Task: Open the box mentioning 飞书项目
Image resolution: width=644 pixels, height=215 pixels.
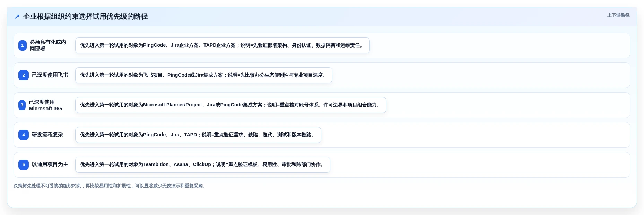Action: 204,75
